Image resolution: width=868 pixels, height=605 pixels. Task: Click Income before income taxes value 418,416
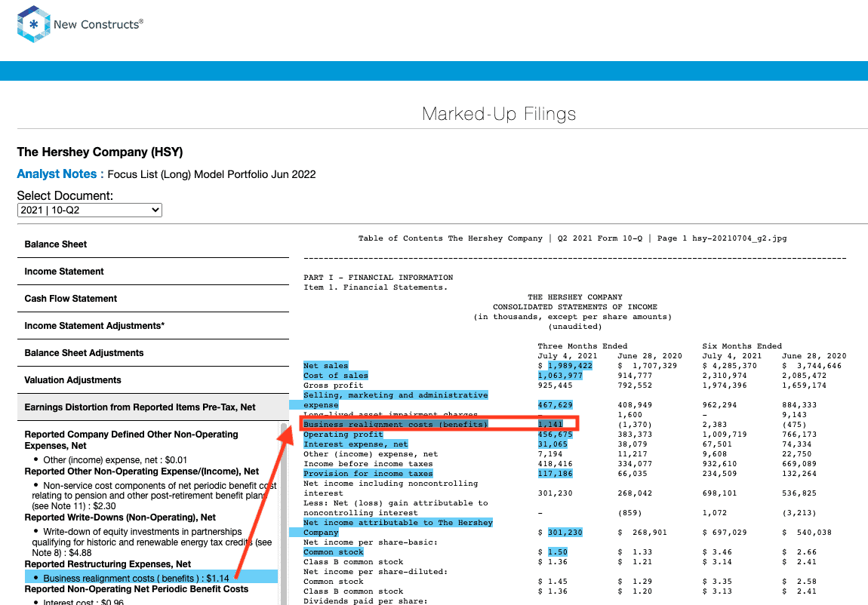(x=556, y=464)
